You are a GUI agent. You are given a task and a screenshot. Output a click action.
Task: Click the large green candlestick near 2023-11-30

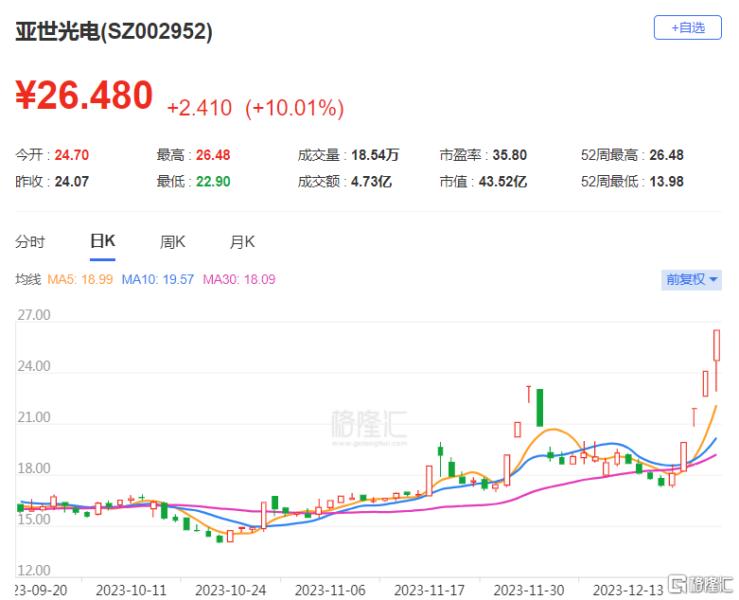(540, 408)
